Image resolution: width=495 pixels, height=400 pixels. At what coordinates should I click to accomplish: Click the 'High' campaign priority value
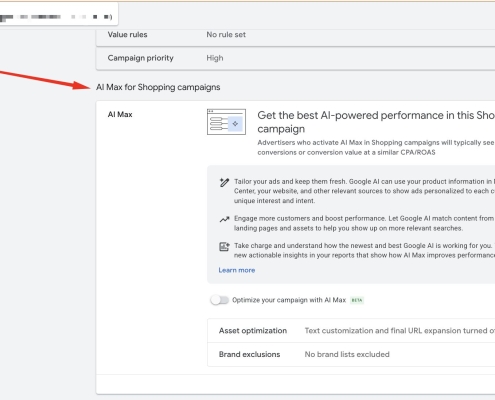[215, 58]
